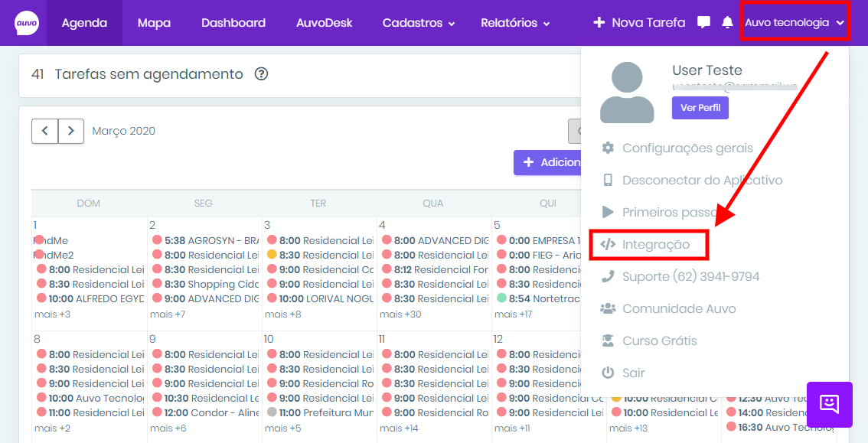Screen dimensions: 868x443
Task: Open Configurações gerais settings
Action: tap(687, 148)
